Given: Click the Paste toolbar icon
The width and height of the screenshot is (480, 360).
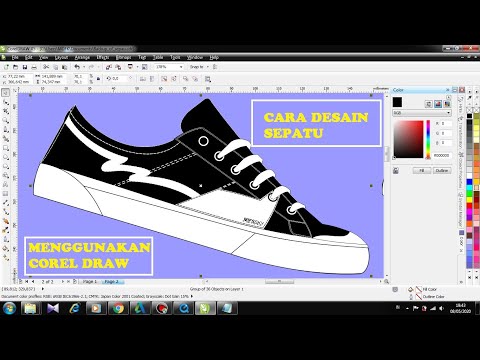Looking at the screenshot, I should click(x=64, y=67).
